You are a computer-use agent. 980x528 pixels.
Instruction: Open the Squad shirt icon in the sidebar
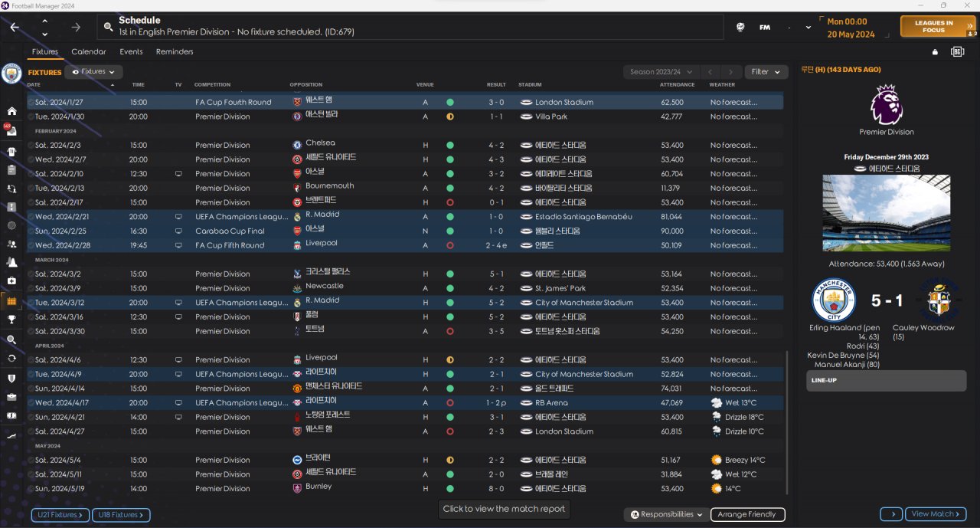[11, 151]
